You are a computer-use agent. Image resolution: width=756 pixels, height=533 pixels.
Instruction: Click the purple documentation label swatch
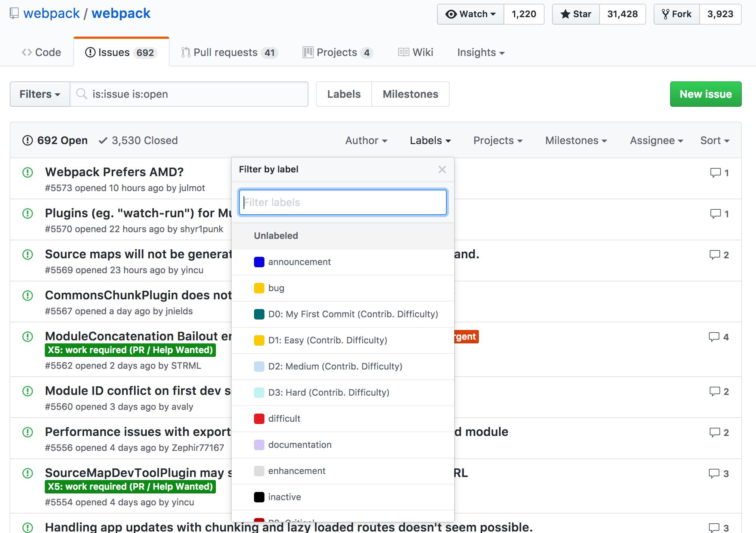(x=259, y=445)
